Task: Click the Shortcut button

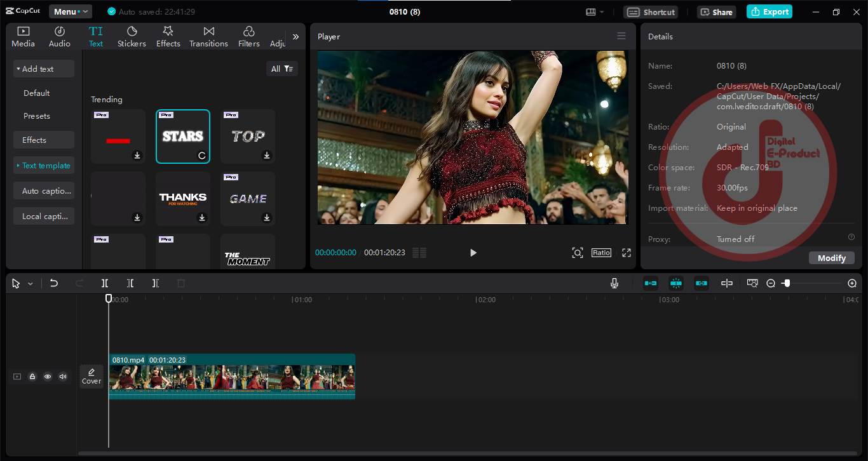Action: pos(651,12)
